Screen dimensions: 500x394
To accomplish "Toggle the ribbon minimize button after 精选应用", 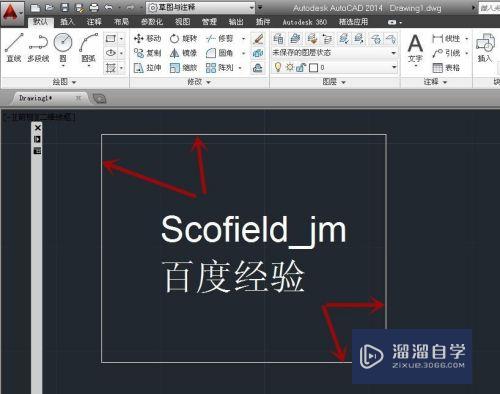I will (392, 22).
